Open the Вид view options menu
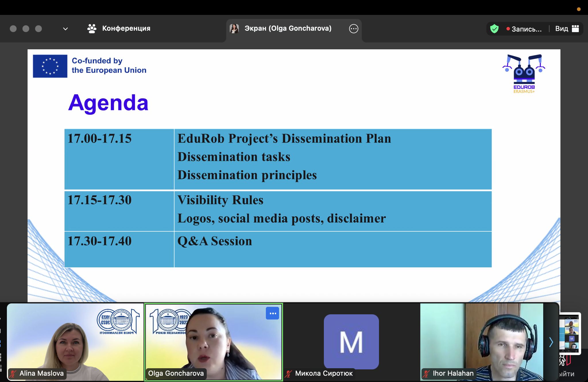The height and width of the screenshot is (382, 588). (x=561, y=29)
